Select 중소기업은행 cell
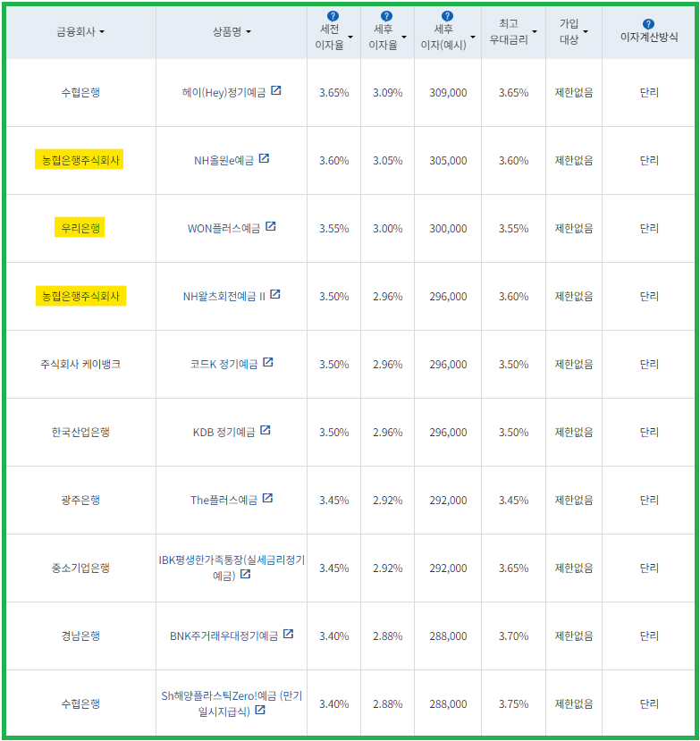This screenshot has height=741, width=700. click(80, 568)
